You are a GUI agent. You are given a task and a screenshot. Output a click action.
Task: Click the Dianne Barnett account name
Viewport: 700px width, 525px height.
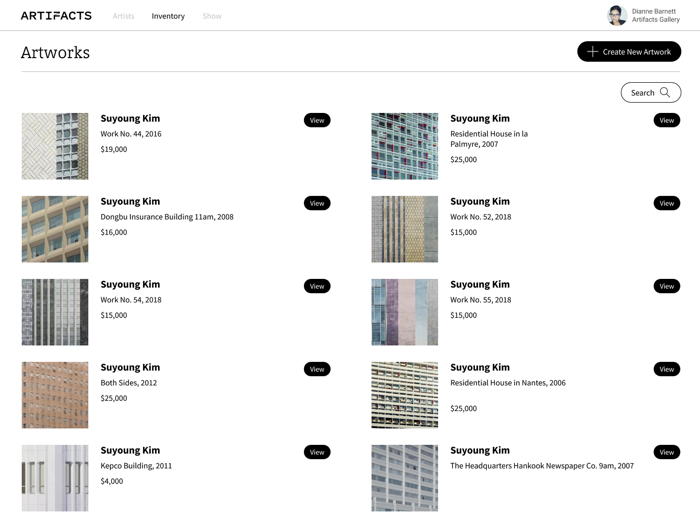coord(653,11)
